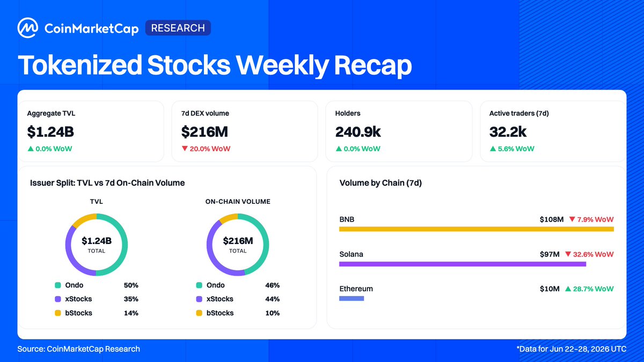Click the Tokenized Stocks Weekly Recap title

[x=215, y=65]
